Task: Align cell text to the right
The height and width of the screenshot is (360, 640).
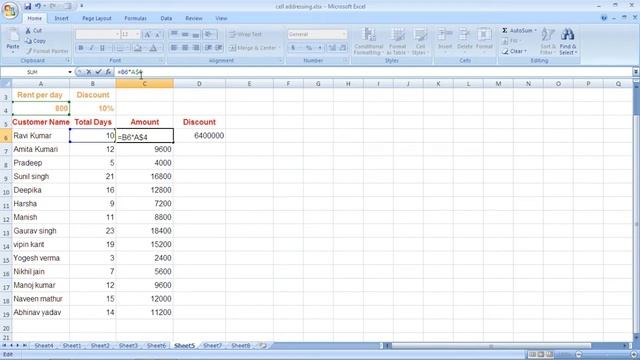Action: pyautogui.click(x=196, y=48)
